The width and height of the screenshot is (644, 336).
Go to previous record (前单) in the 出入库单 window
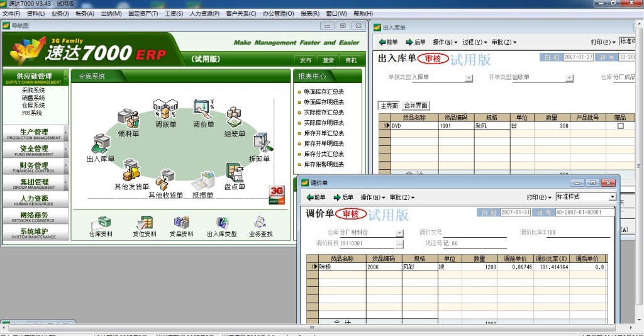388,42
